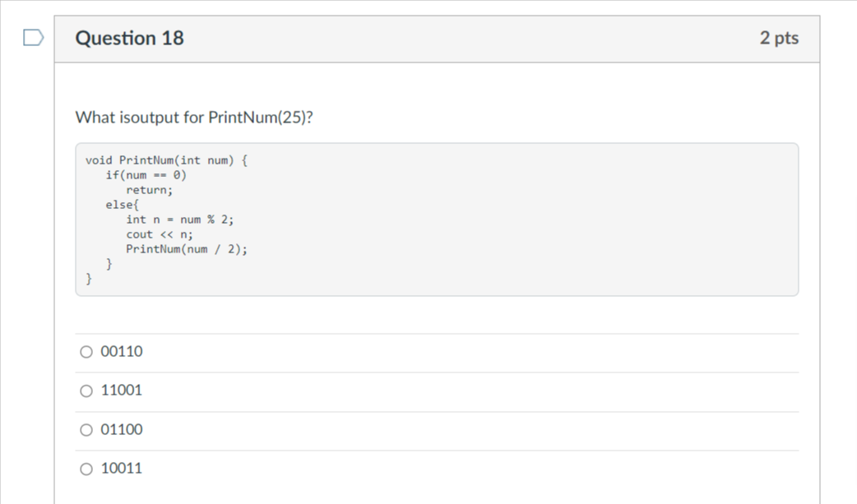Click the 2 pts label

(779, 37)
